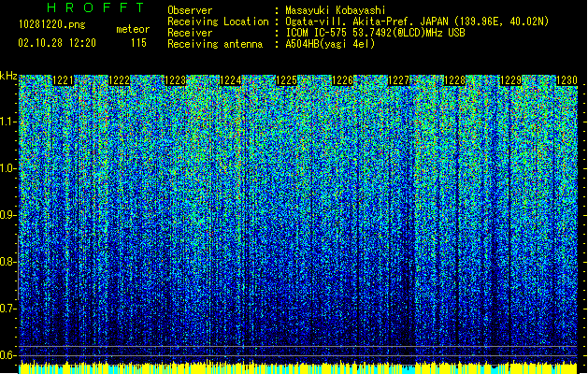Screen dimensions: 588x374
Task: Click the 0.8 kHz axis label
Action: 8,262
